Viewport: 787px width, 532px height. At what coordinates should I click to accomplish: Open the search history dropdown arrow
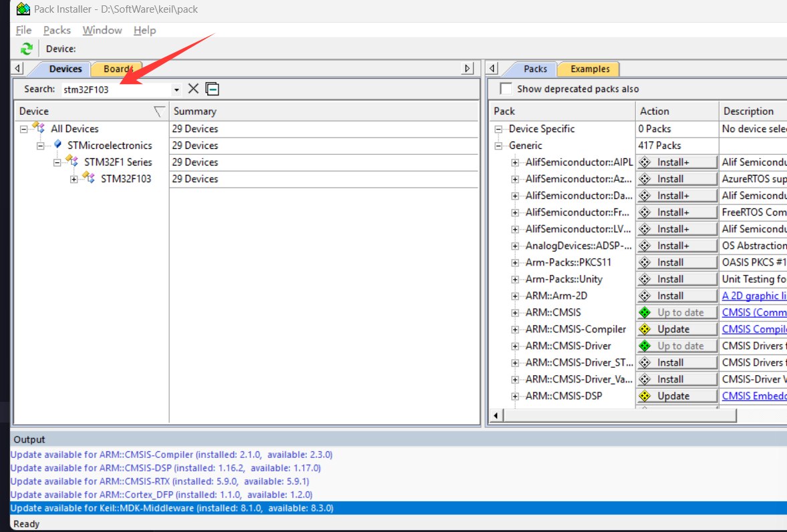click(176, 89)
